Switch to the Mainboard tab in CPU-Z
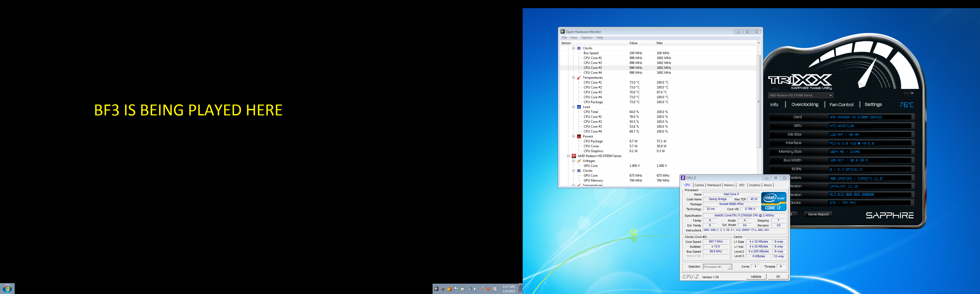This screenshot has width=980, height=294. (x=714, y=185)
